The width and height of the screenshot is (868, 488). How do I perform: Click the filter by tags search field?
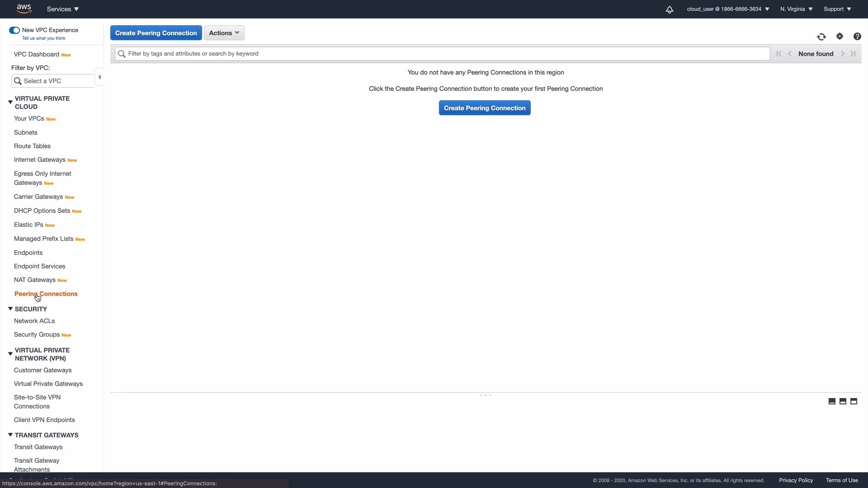pyautogui.click(x=443, y=54)
